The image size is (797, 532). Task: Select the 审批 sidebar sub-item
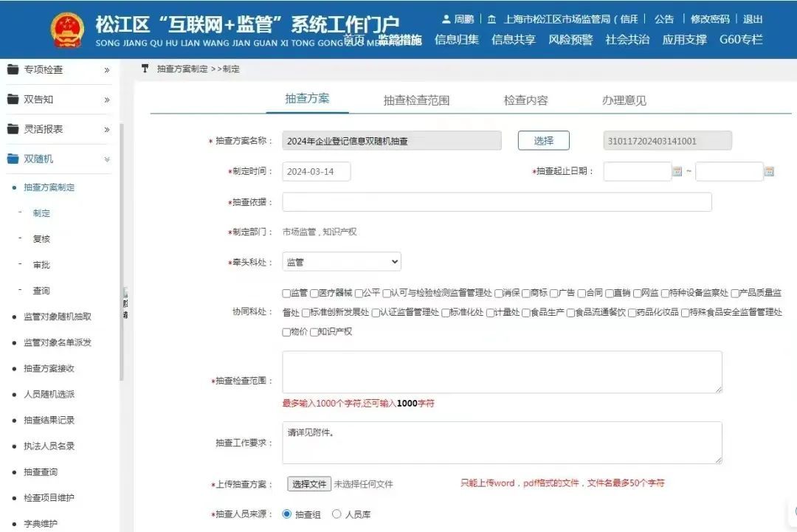coord(41,265)
